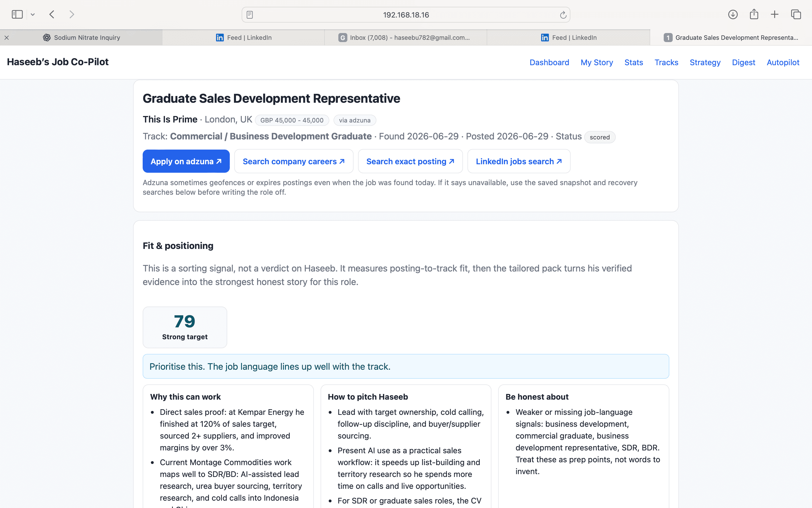
Task: Switch to Sodium Nitrate Inquiry tab
Action: pos(81,38)
